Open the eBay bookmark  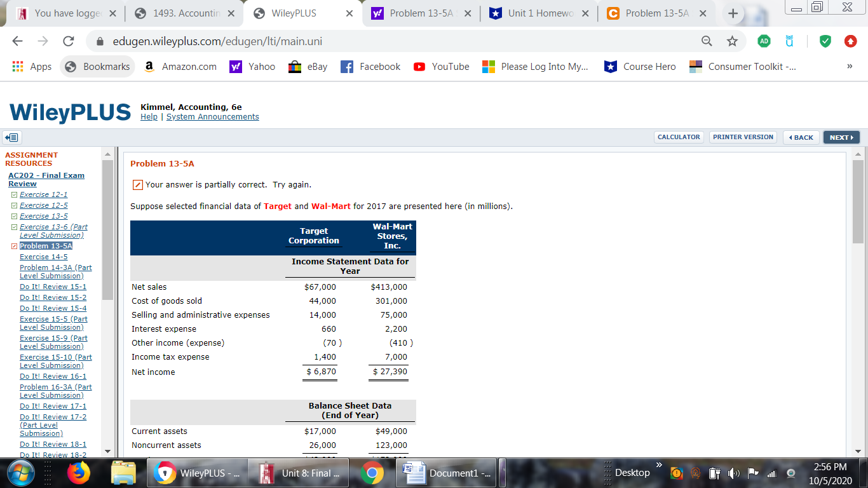[x=308, y=67]
